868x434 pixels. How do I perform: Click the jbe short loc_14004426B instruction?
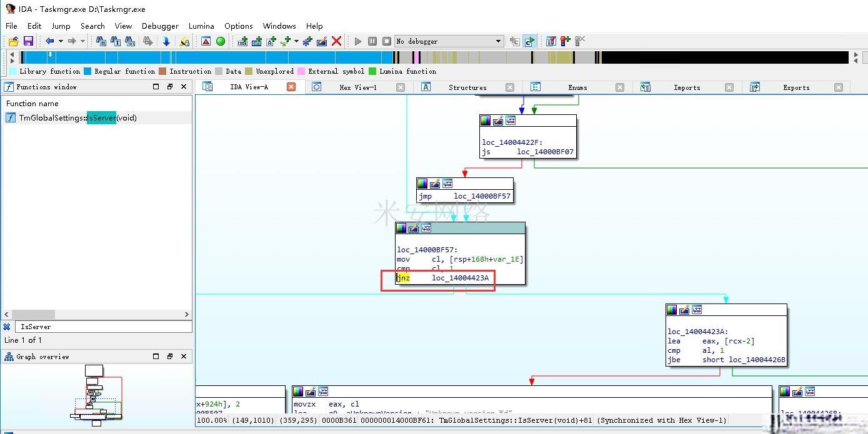726,360
